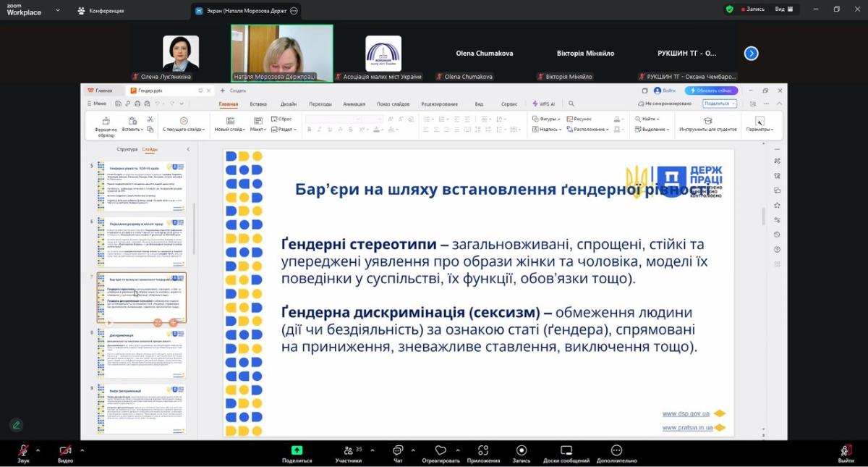Leave the meeting with Выйти icon

[x=846, y=450]
